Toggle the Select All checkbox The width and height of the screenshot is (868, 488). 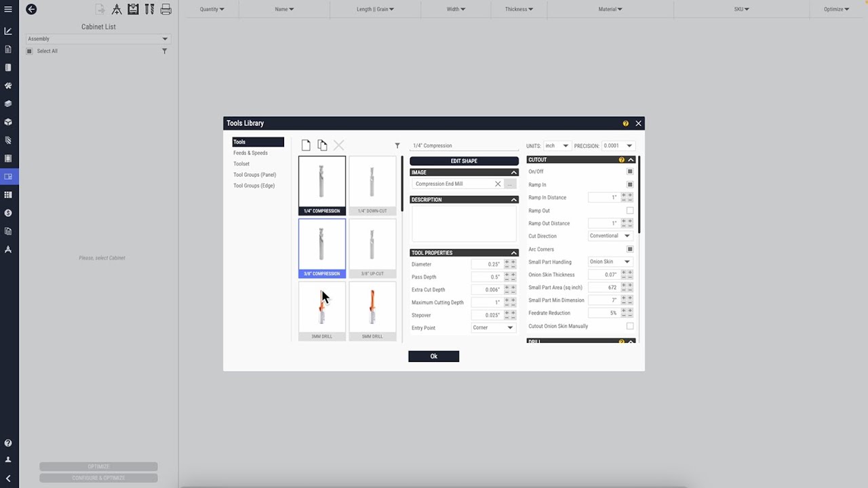pos(29,51)
